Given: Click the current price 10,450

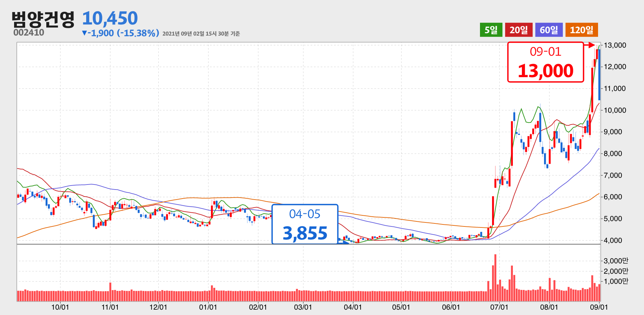Looking at the screenshot, I should [110, 18].
